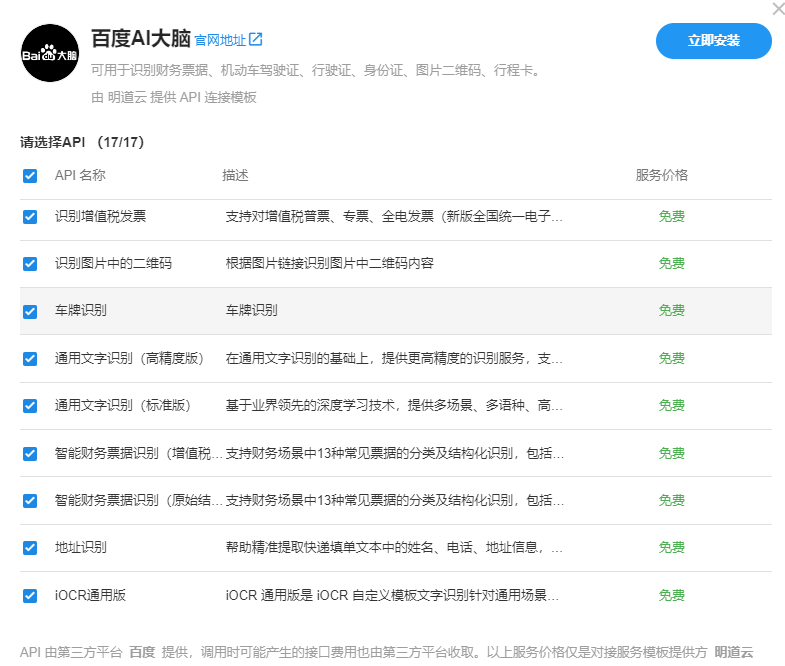Toggle checkbox for 通用文字识别（高精度版）

30,359
